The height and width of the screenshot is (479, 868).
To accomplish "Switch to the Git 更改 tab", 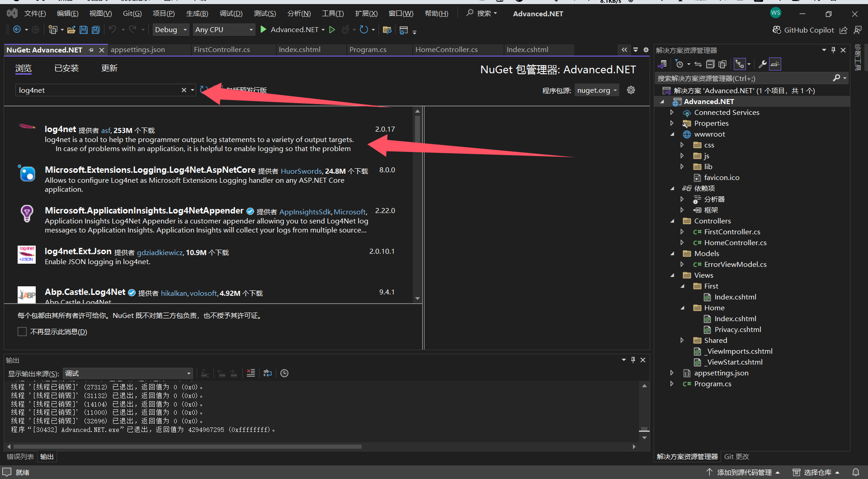I will tap(736, 457).
